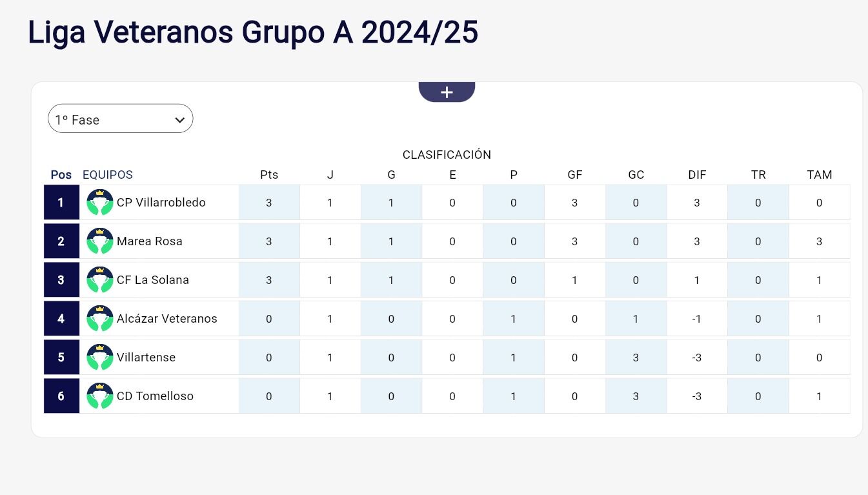Click CF La Solana team crest icon
The height and width of the screenshot is (495, 868).
pyautogui.click(x=99, y=280)
